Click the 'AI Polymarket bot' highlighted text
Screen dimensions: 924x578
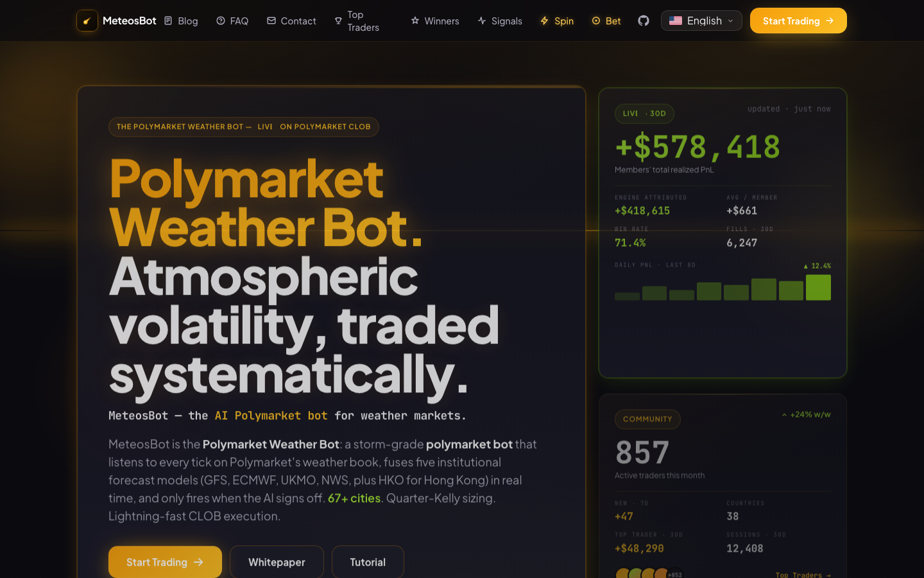pos(271,416)
